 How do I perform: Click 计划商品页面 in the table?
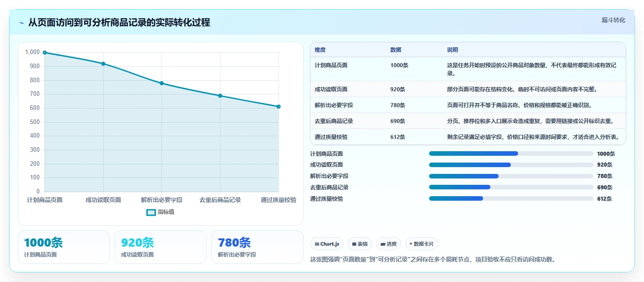(x=331, y=65)
